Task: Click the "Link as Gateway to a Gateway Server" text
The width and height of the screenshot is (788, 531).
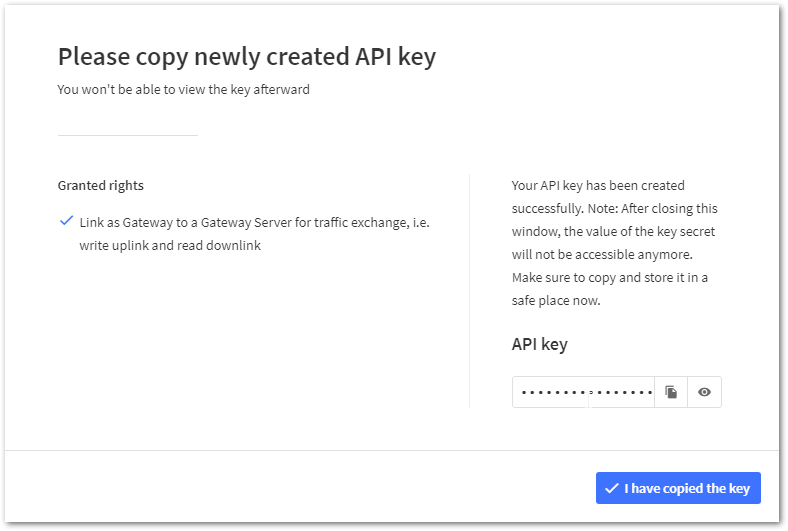Action: coord(254,221)
